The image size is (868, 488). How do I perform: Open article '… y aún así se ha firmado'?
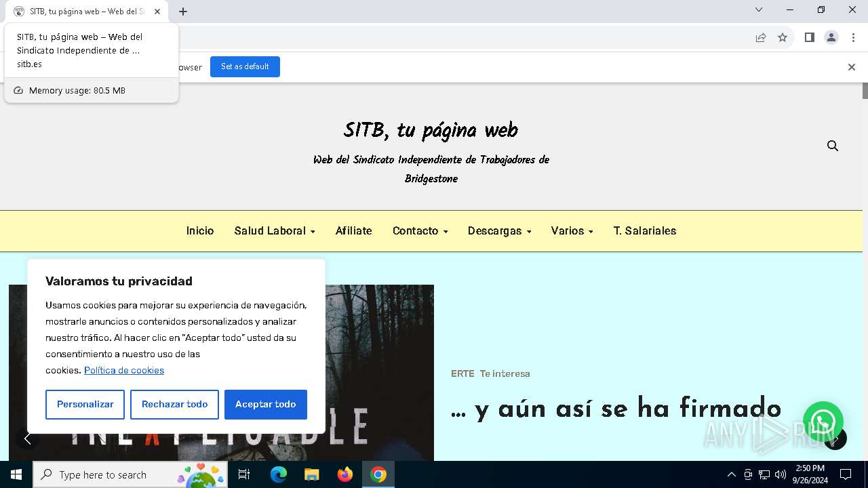(616, 409)
